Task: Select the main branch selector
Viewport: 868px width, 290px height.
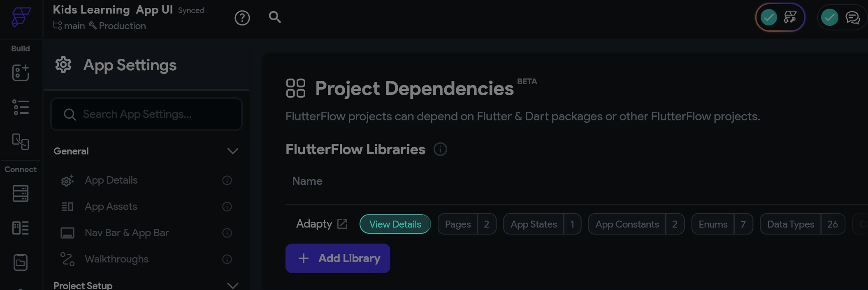Action: [x=69, y=26]
